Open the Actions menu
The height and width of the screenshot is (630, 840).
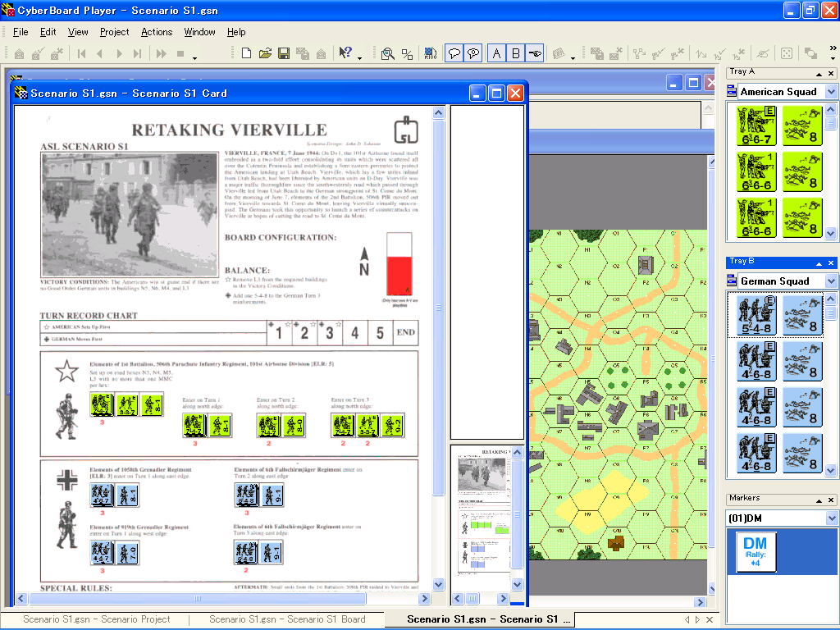[157, 32]
